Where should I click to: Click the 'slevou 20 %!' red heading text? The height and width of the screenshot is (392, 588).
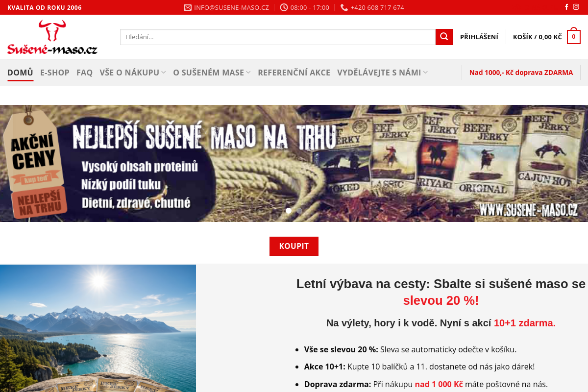(x=441, y=300)
